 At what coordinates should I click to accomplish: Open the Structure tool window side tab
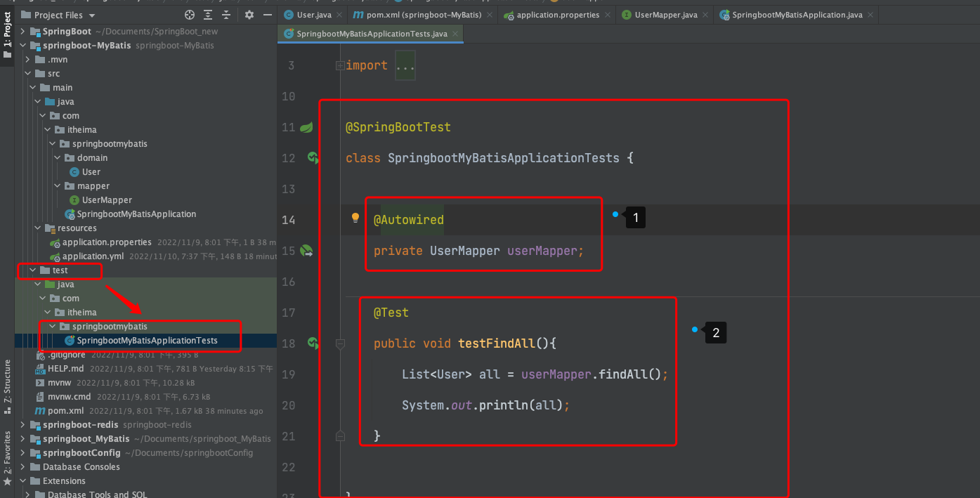tap(8, 381)
